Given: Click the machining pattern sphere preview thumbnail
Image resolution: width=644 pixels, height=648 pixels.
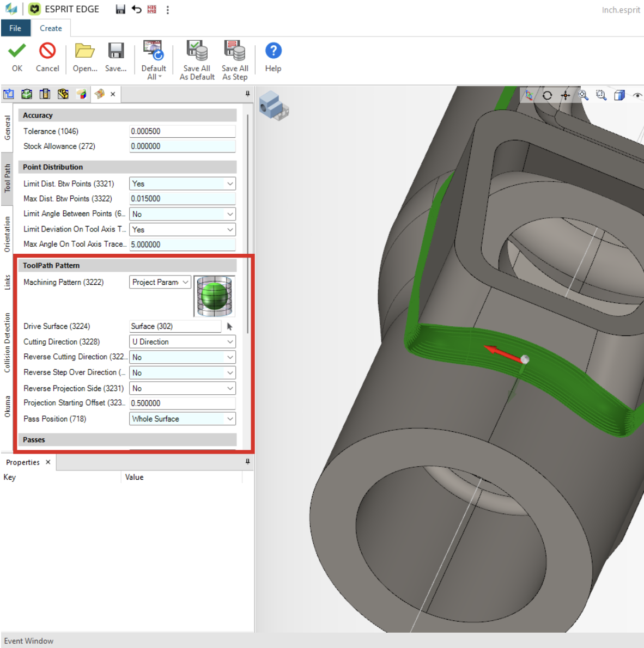Looking at the screenshot, I should coord(215,296).
